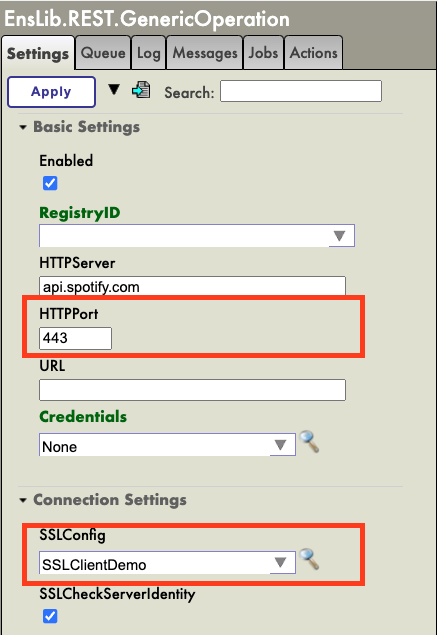Collapse the Connection Settings section
The width and height of the screenshot is (438, 635).
[x=103, y=500]
